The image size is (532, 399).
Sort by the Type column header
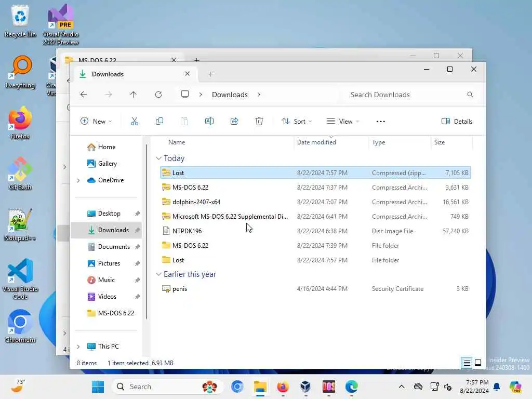378,142
